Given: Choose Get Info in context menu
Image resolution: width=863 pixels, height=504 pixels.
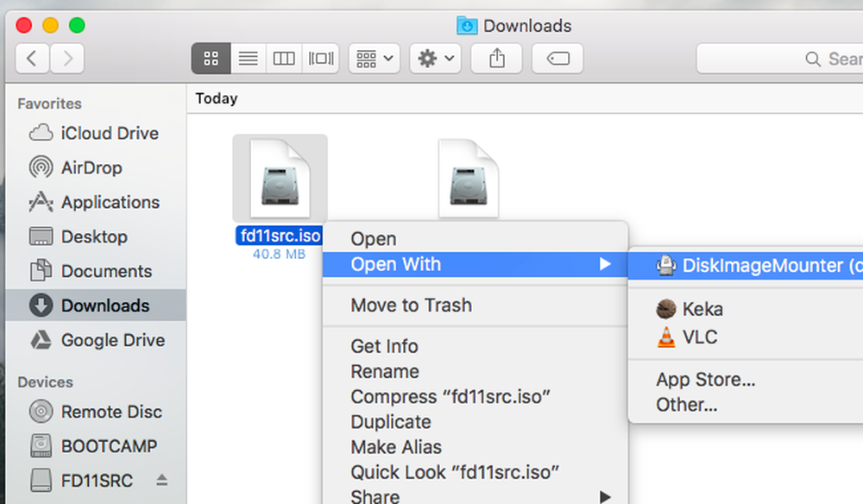Looking at the screenshot, I should pyautogui.click(x=475, y=346).
